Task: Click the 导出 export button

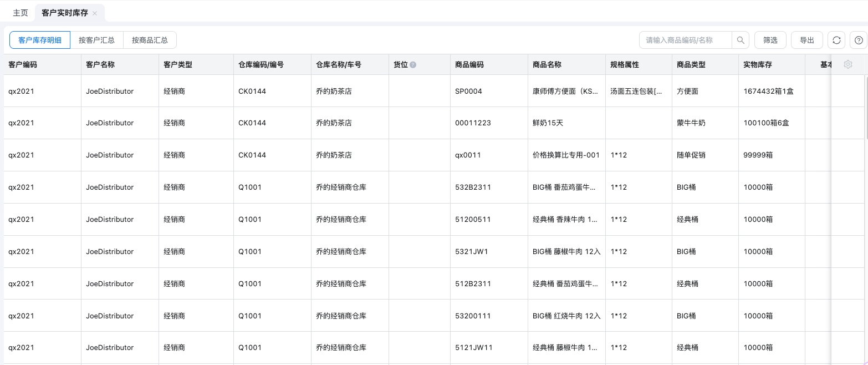Action: (x=806, y=40)
